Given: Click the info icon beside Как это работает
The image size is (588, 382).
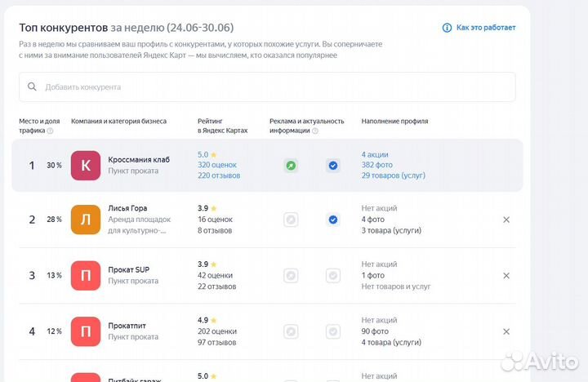Looking at the screenshot, I should pos(447,28).
